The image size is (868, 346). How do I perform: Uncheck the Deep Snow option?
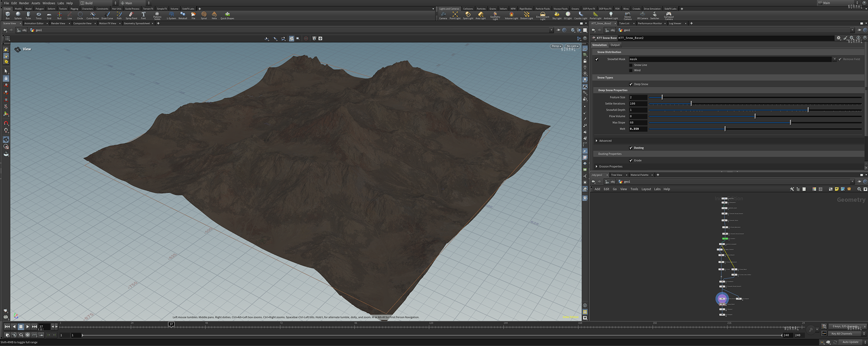pyautogui.click(x=631, y=84)
